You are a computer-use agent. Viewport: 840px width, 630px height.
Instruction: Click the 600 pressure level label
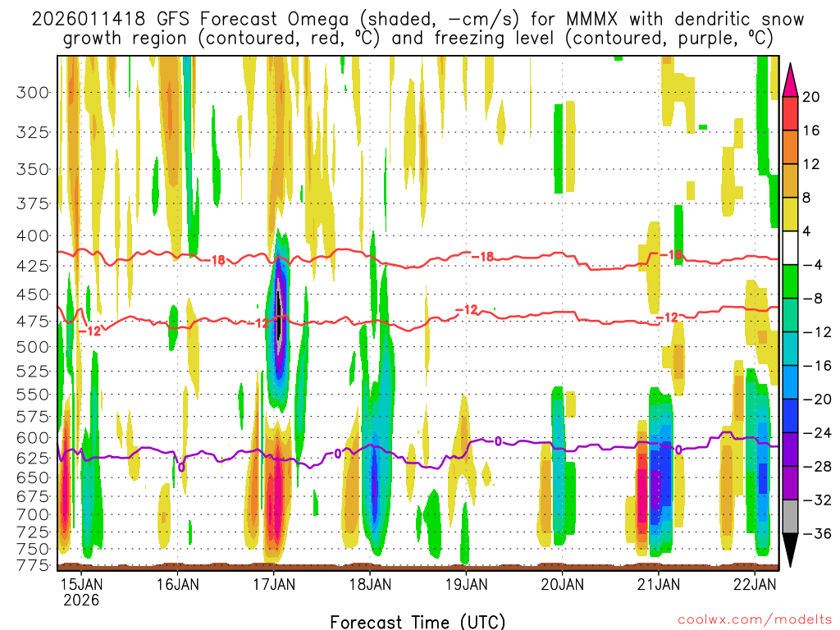(x=33, y=438)
